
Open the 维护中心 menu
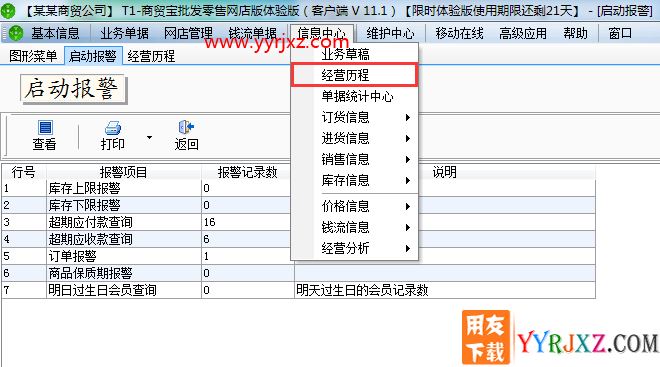[390, 33]
